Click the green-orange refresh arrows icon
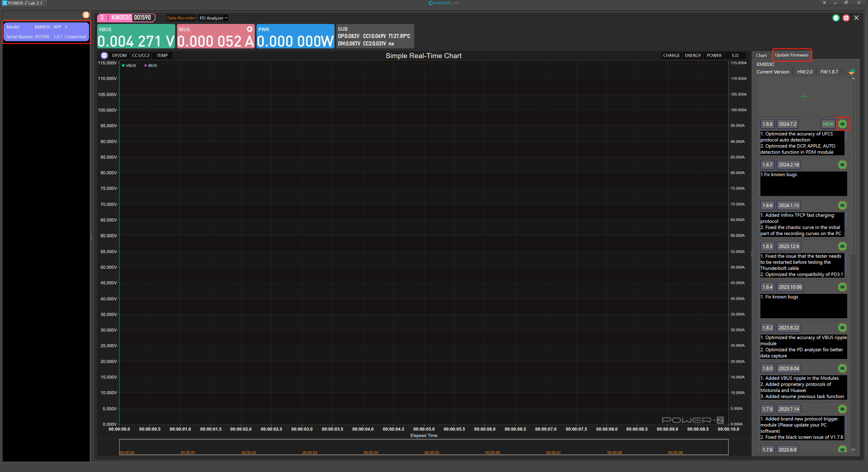This screenshot has width=868, height=472. click(x=852, y=72)
